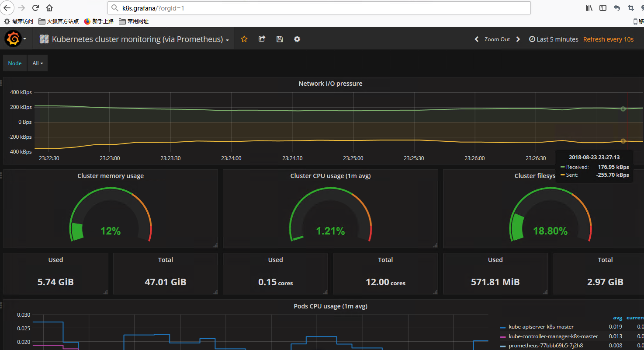The height and width of the screenshot is (350, 644).
Task: Open the Grafana logo main menu
Action: pos(14,39)
